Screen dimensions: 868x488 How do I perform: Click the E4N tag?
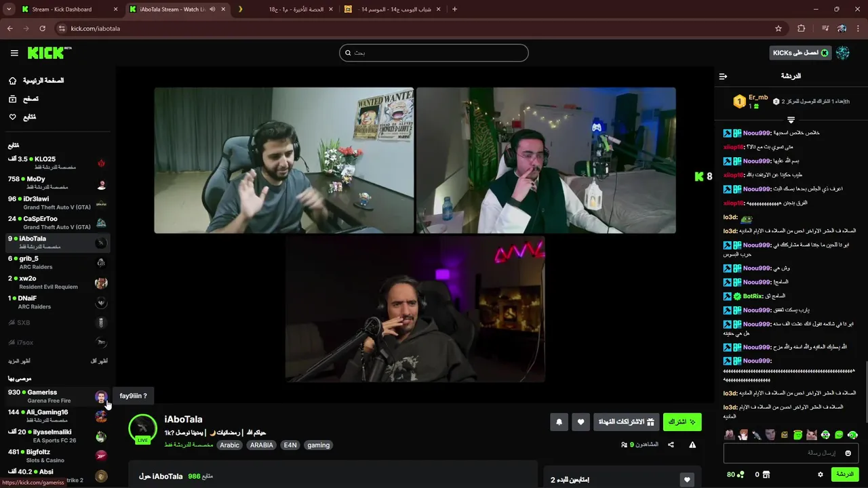(290, 445)
